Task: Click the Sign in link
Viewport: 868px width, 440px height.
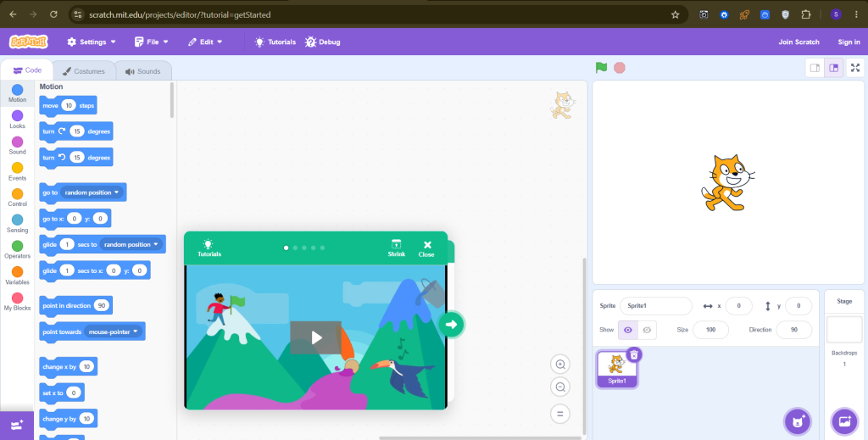Action: [849, 42]
